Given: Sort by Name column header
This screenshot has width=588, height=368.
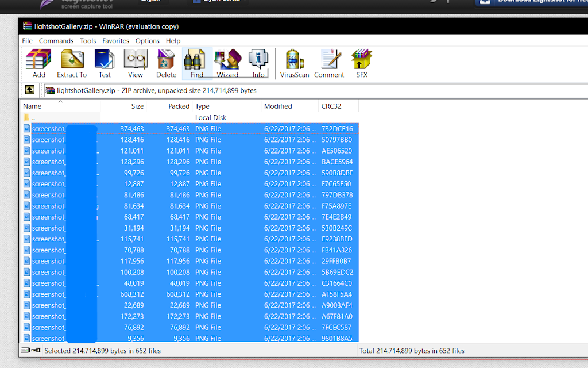Looking at the screenshot, I should [x=60, y=106].
